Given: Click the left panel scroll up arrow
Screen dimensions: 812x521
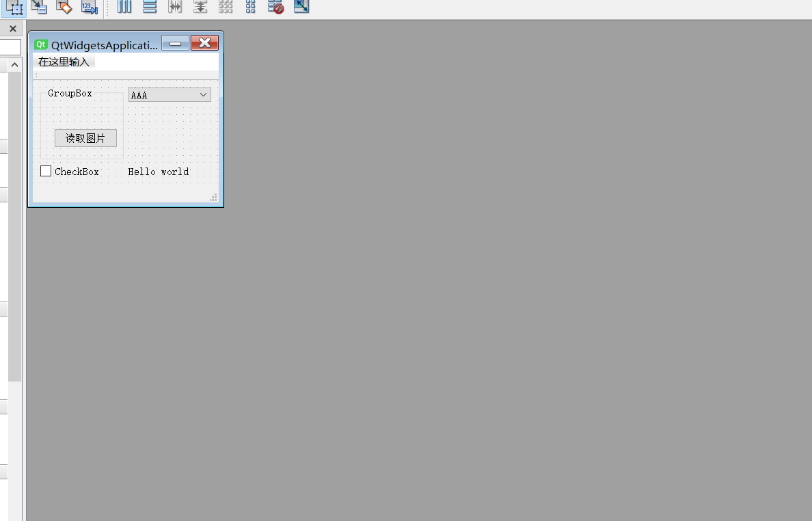Looking at the screenshot, I should coord(14,65).
